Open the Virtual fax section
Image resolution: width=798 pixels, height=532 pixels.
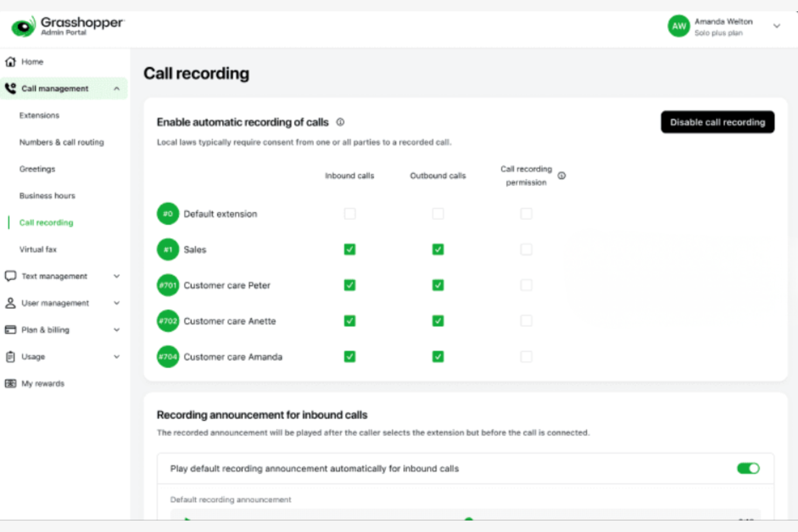click(38, 249)
